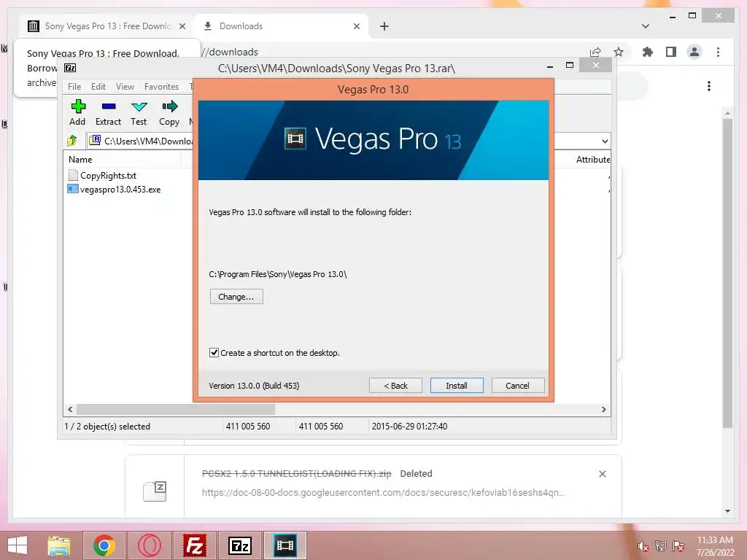Click the share page icon in Chrome
The height and width of the screenshot is (560, 747).
coord(595,52)
